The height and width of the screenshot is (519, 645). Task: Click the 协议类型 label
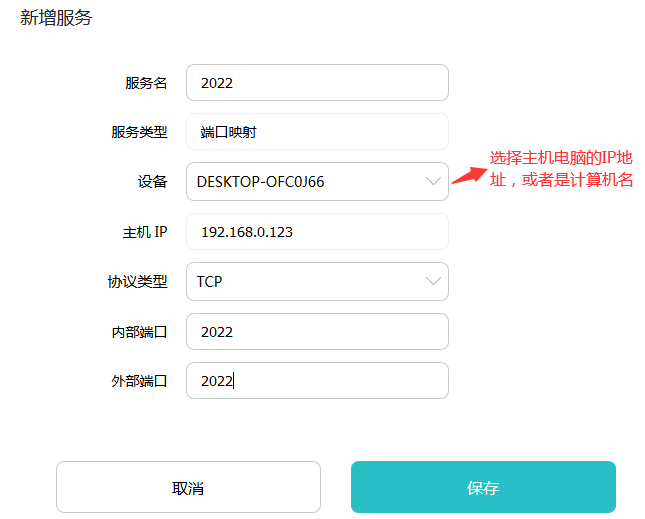point(137,281)
